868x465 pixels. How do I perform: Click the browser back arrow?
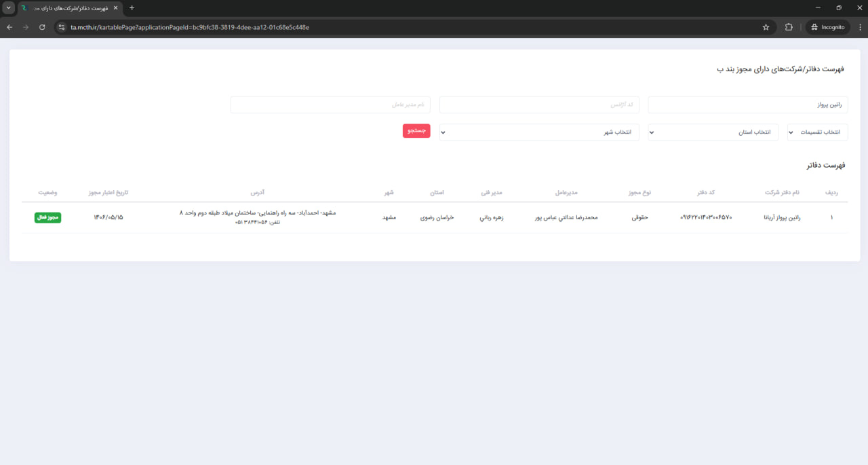point(9,27)
